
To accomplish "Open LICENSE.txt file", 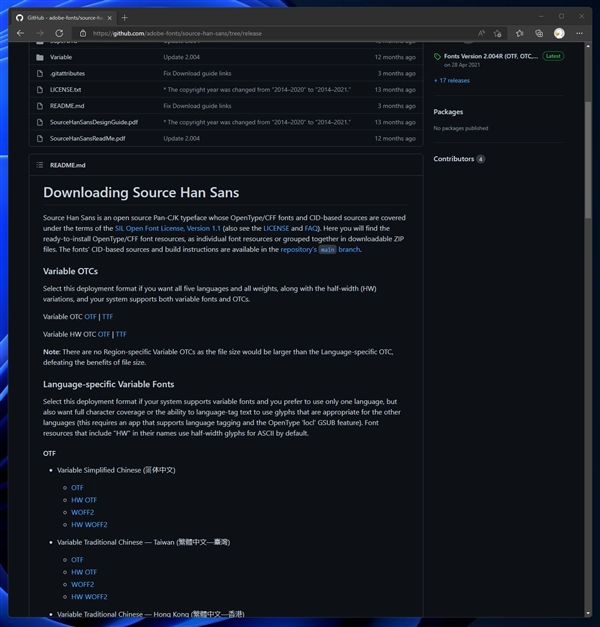I will coord(66,90).
